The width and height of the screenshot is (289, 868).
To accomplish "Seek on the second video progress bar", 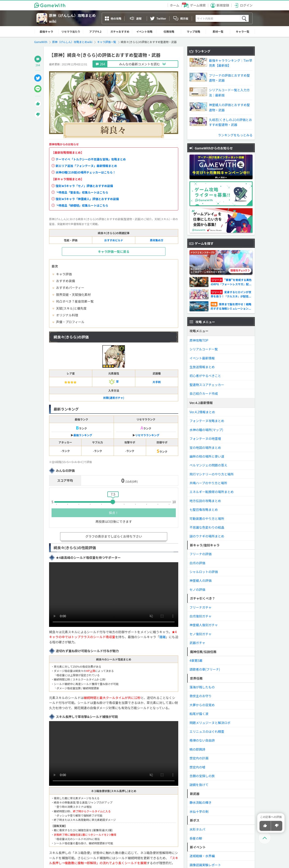I will 113,781.
